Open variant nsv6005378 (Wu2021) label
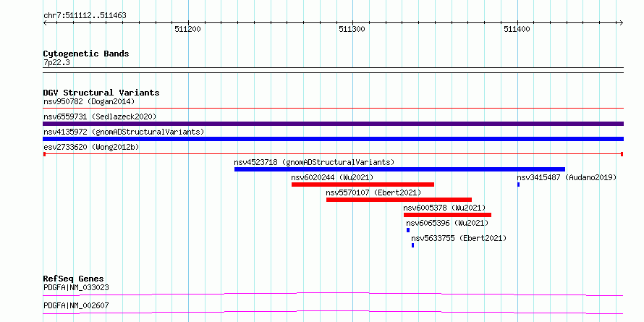Viewport: 644px width, 322px height. (x=444, y=208)
